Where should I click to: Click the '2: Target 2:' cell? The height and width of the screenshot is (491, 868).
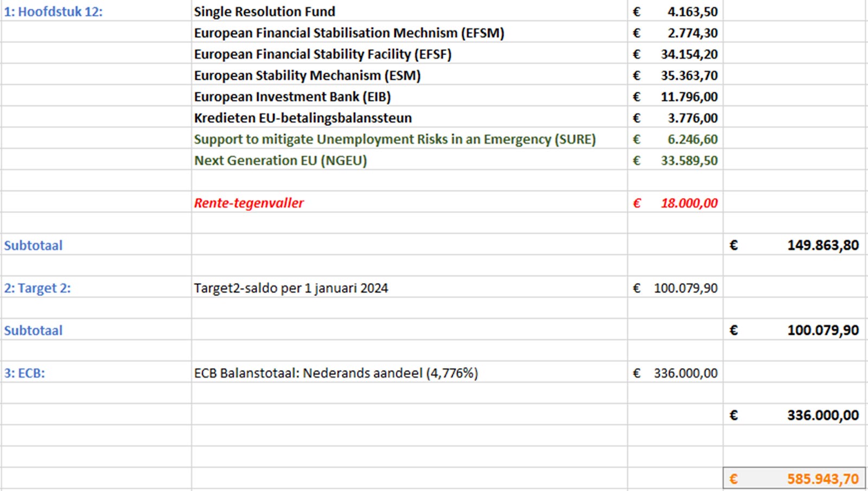coord(96,288)
